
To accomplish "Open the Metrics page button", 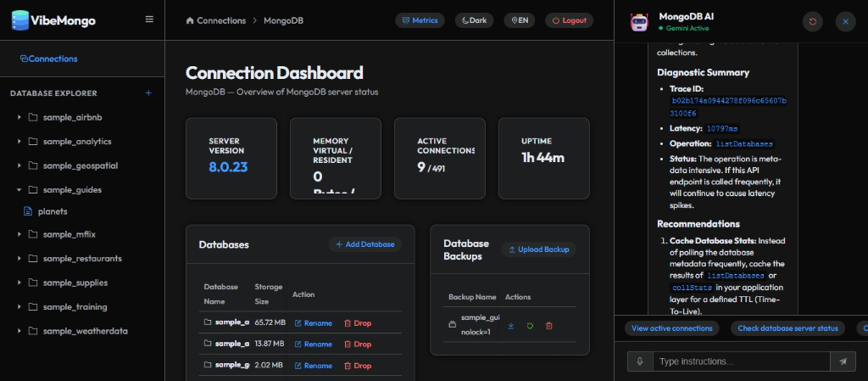I will (x=420, y=20).
